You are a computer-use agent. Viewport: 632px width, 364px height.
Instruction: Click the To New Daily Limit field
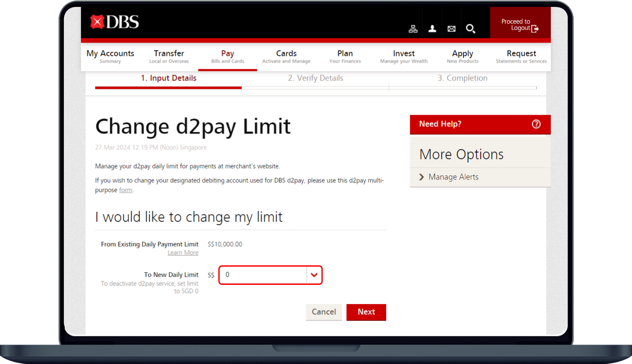pos(271,275)
